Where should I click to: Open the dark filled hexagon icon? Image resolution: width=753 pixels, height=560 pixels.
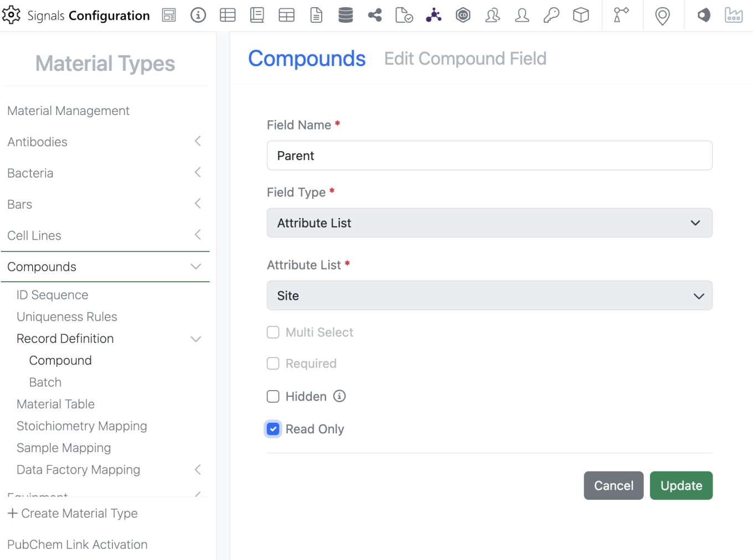(x=704, y=15)
